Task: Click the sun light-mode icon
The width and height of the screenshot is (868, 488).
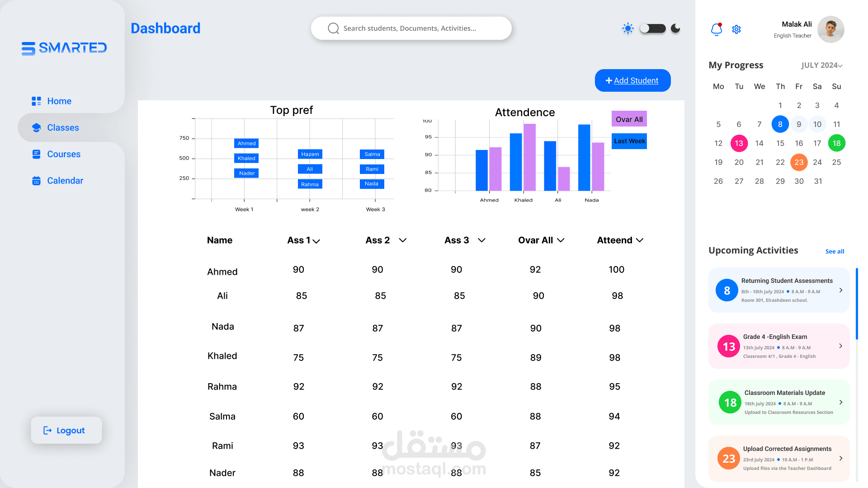Action: pos(627,28)
